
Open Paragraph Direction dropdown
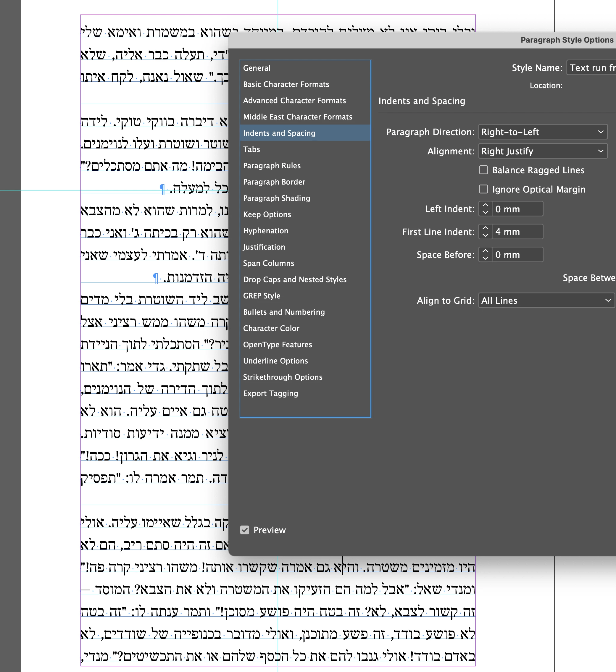542,132
